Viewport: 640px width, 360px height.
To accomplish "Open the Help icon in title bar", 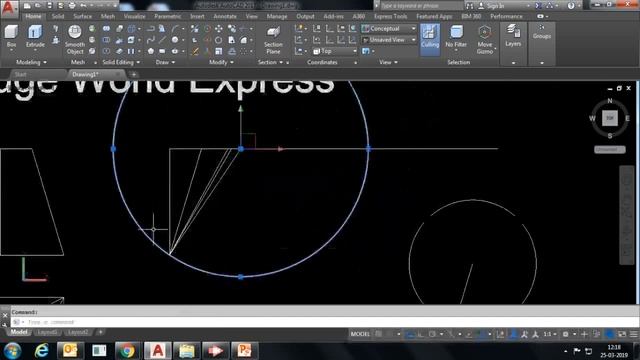I will tap(571, 6).
